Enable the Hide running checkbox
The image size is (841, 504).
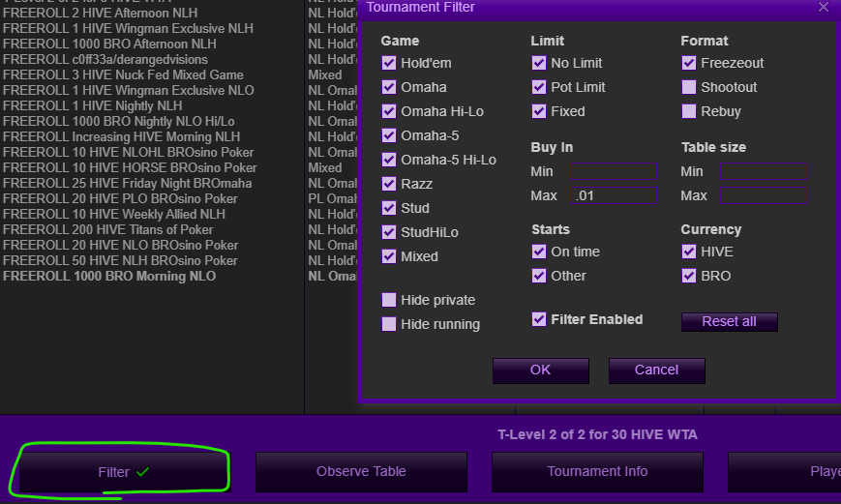point(389,324)
